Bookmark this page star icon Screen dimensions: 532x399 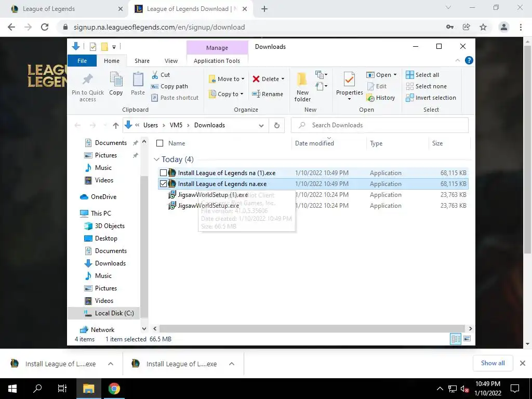click(x=483, y=27)
